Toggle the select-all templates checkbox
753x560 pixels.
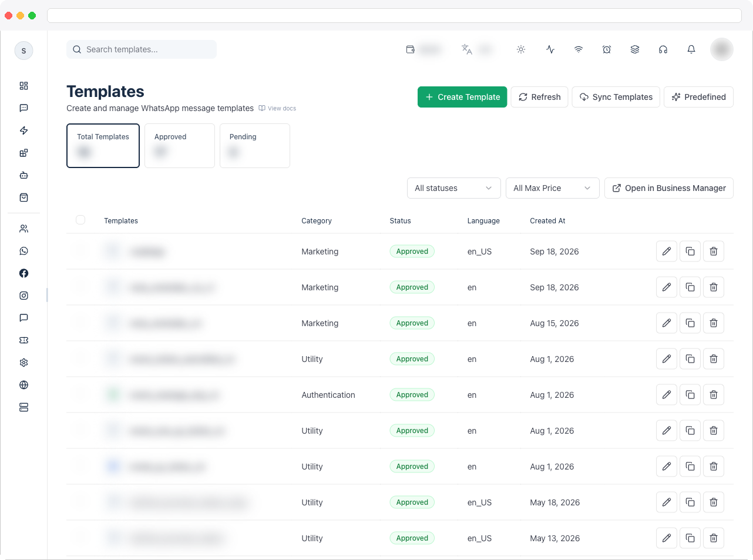pos(80,220)
